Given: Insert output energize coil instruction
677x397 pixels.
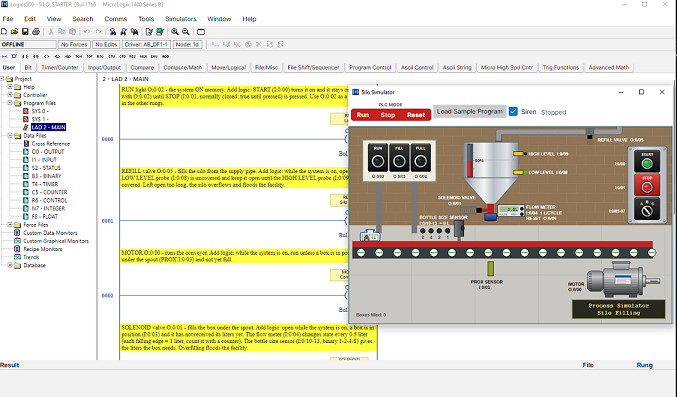Looking at the screenshot, I should pyautogui.click(x=47, y=56).
